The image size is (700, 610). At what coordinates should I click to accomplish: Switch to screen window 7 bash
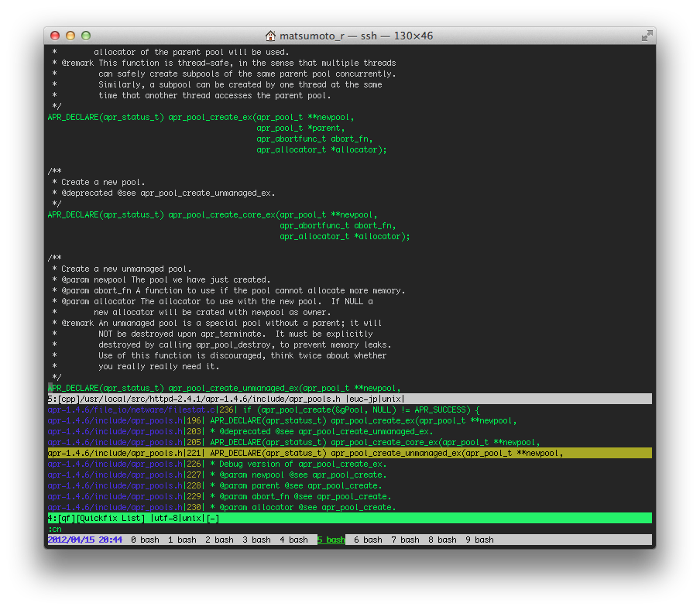pyautogui.click(x=405, y=540)
